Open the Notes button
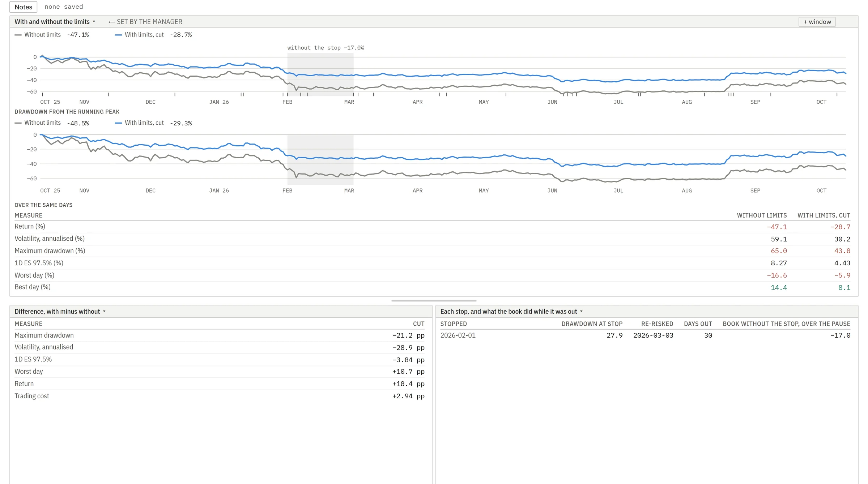This screenshot has height=484, width=868. pyautogui.click(x=23, y=7)
